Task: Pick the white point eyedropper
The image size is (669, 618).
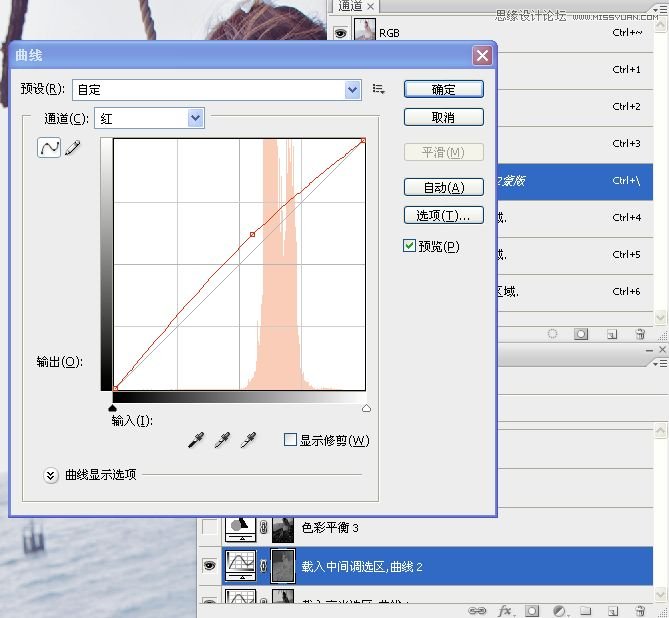Action: [248, 440]
